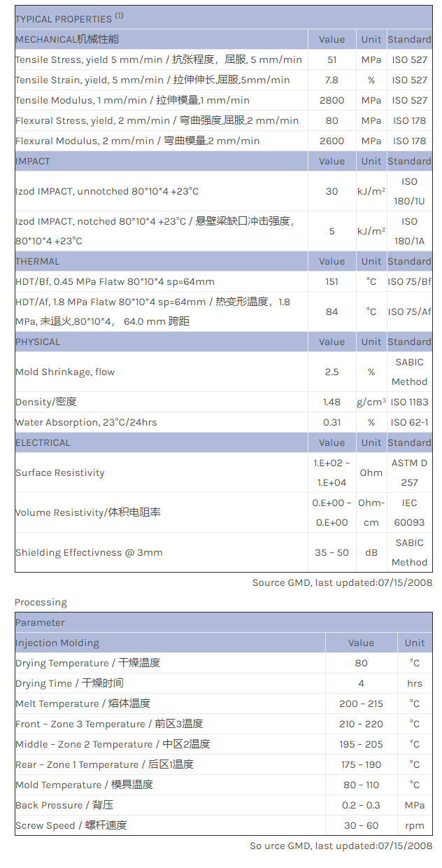Viewport: 442px width, 868px height.
Task: Click the ISO 180/1A standard cell
Action: coord(409,231)
